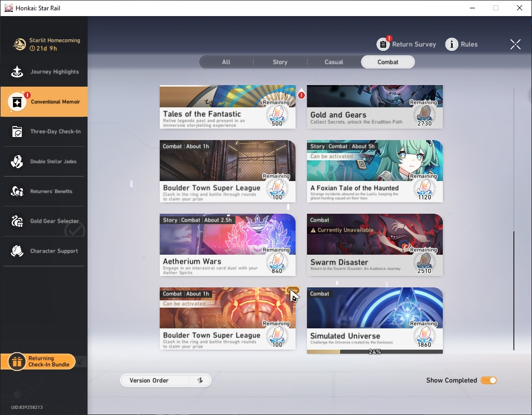Screen dimensions: 532x415
Task: Open Gold Gear Selector sidebar icon
Action: [17, 221]
